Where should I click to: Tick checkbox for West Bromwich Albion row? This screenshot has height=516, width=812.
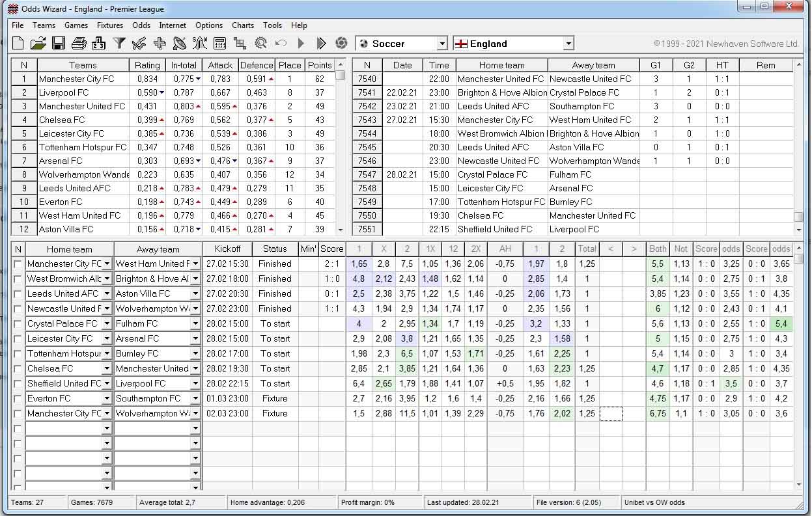tap(18, 279)
